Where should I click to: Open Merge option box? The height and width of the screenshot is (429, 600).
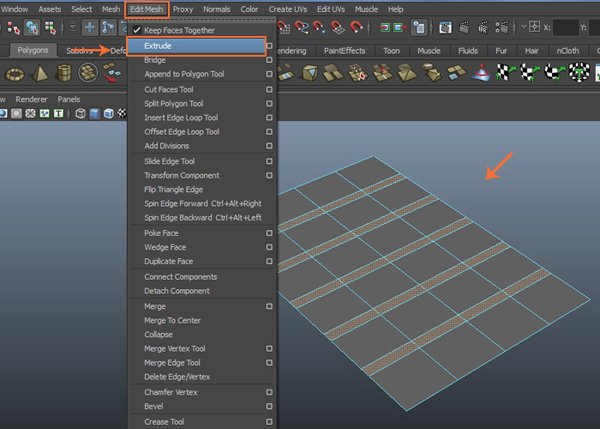[269, 307]
